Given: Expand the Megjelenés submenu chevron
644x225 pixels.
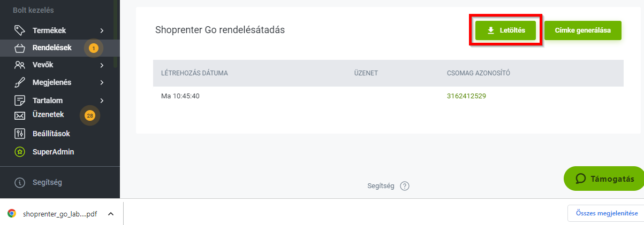Looking at the screenshot, I should 102,83.
